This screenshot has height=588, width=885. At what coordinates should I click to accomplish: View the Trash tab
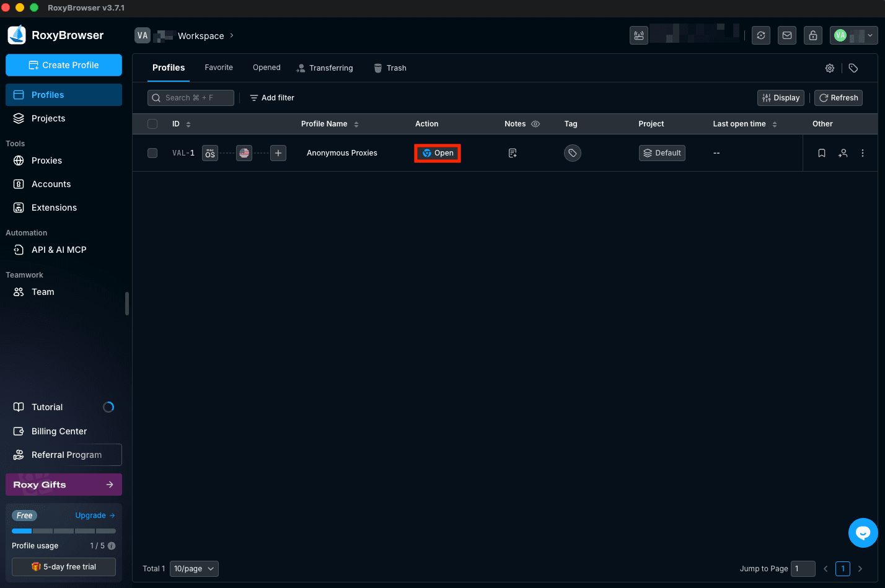396,68
